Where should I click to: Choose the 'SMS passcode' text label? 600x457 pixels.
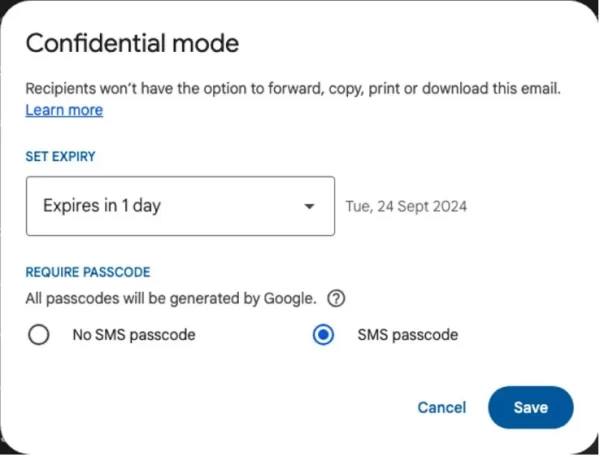[x=408, y=335]
